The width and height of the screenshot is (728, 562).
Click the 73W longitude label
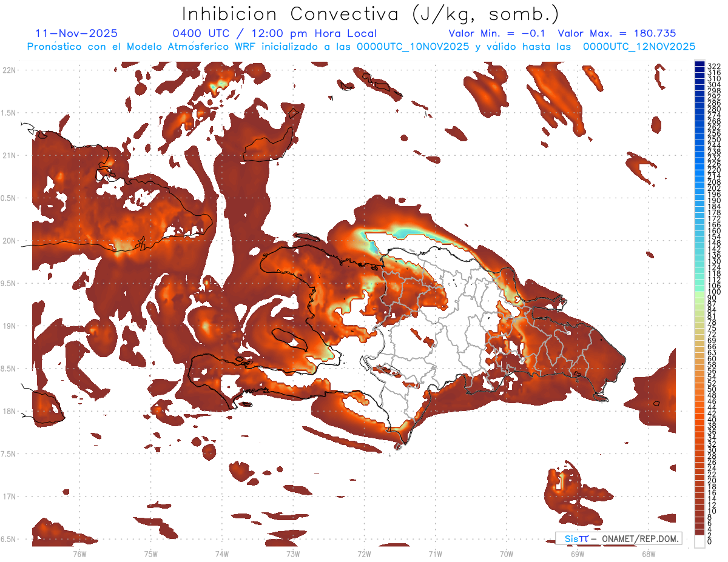(293, 554)
